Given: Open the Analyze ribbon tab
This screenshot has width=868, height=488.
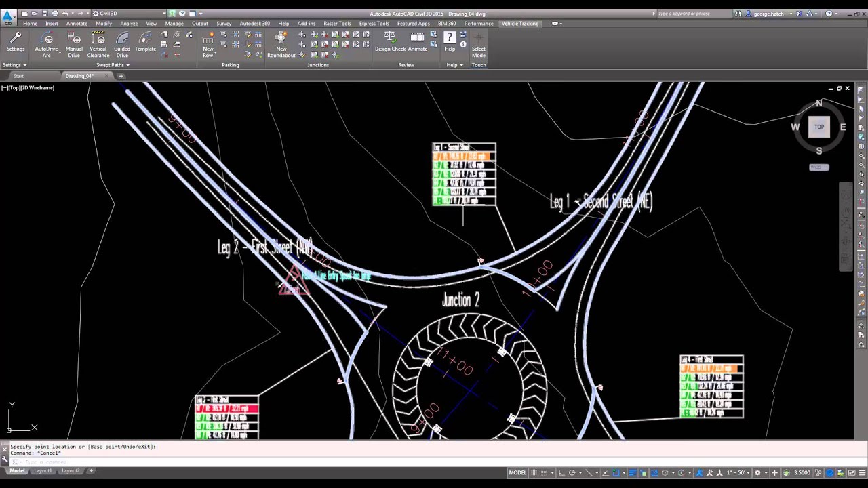Looking at the screenshot, I should coord(129,24).
